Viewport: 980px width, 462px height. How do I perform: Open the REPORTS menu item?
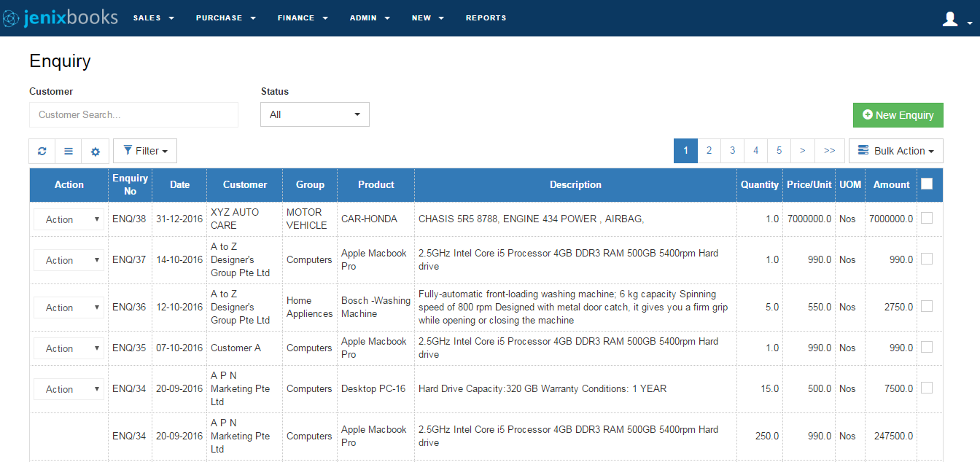point(486,18)
